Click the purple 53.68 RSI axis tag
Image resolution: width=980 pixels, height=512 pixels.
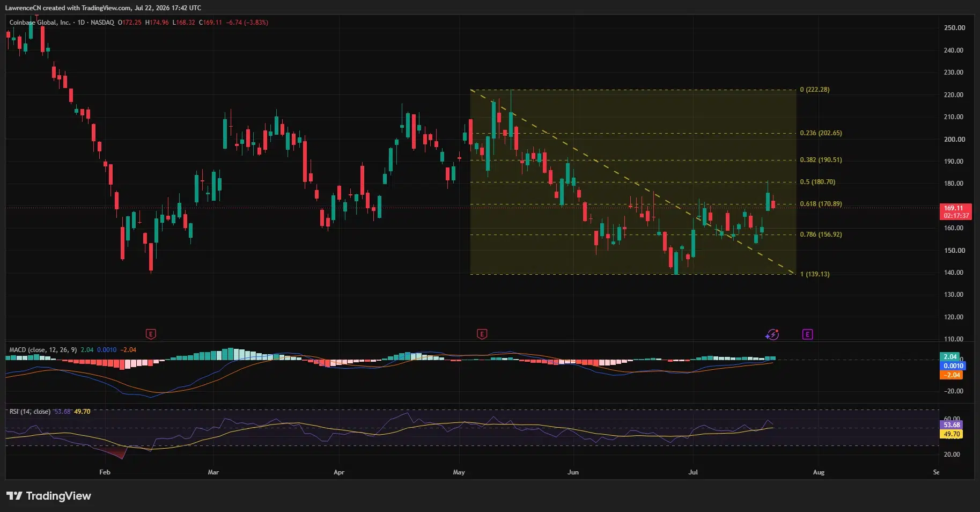[x=951, y=425]
